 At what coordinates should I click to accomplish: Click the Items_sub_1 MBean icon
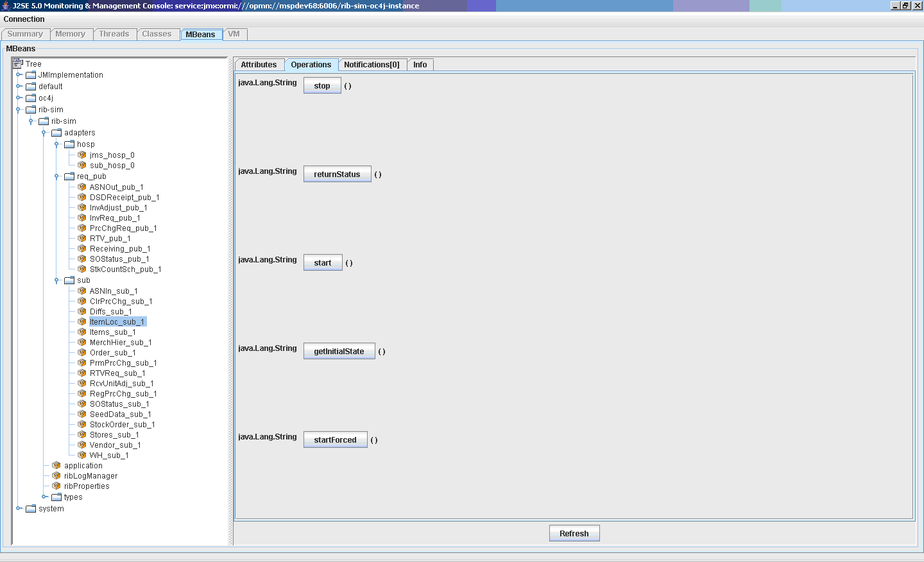tap(82, 332)
